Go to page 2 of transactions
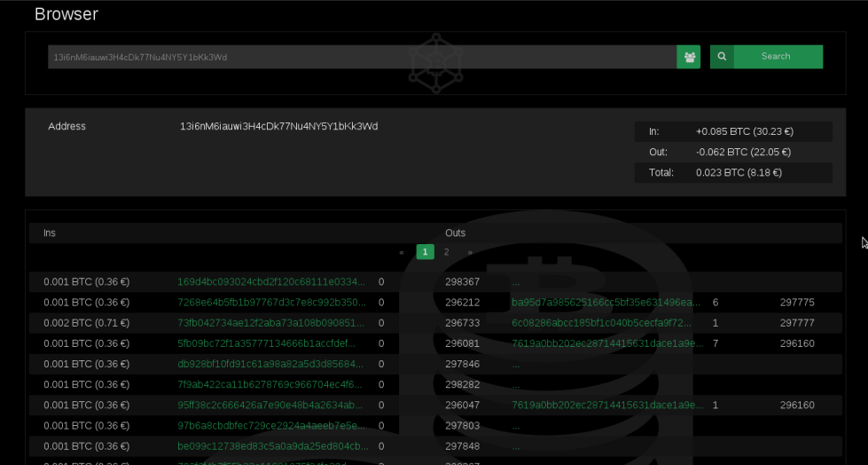 pyautogui.click(x=446, y=252)
